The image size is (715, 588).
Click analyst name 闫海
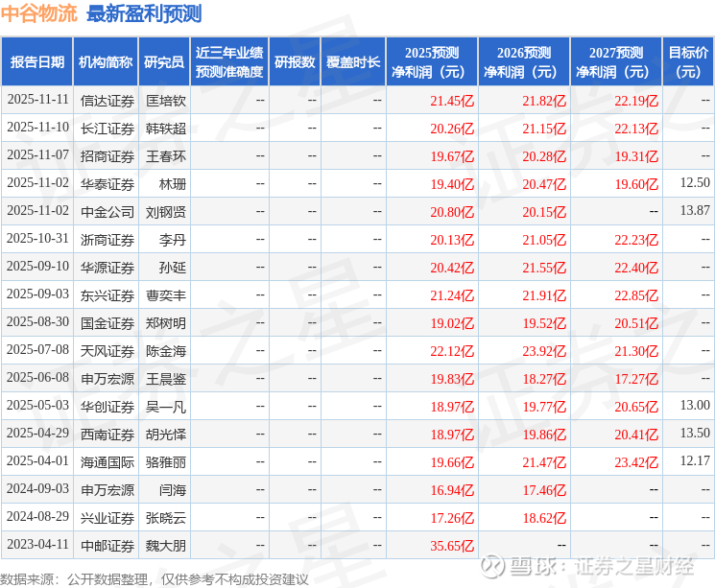point(173,490)
